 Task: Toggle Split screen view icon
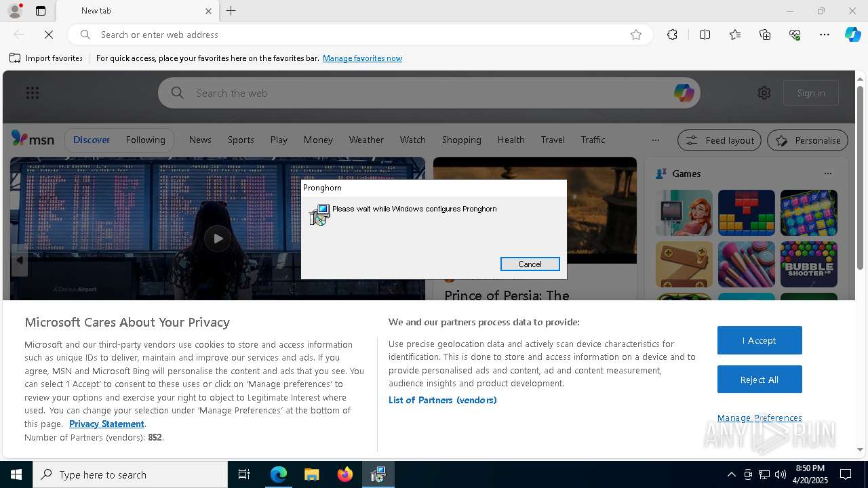(x=705, y=35)
